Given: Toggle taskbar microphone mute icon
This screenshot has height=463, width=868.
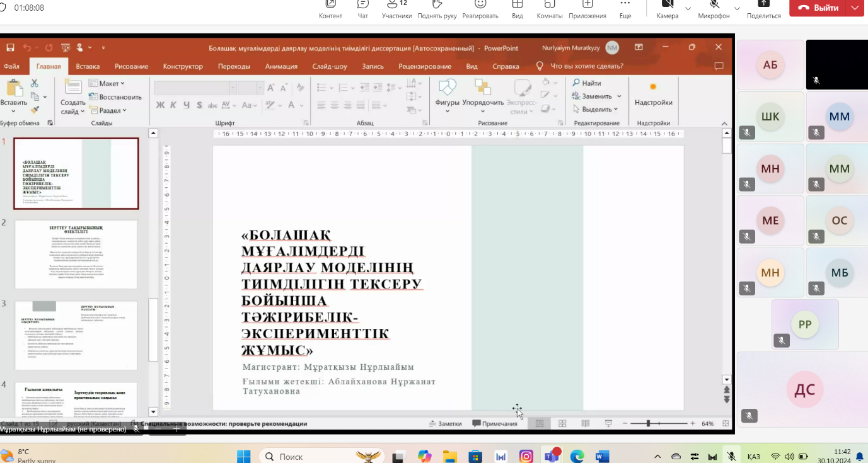Looking at the screenshot, I should [x=731, y=456].
